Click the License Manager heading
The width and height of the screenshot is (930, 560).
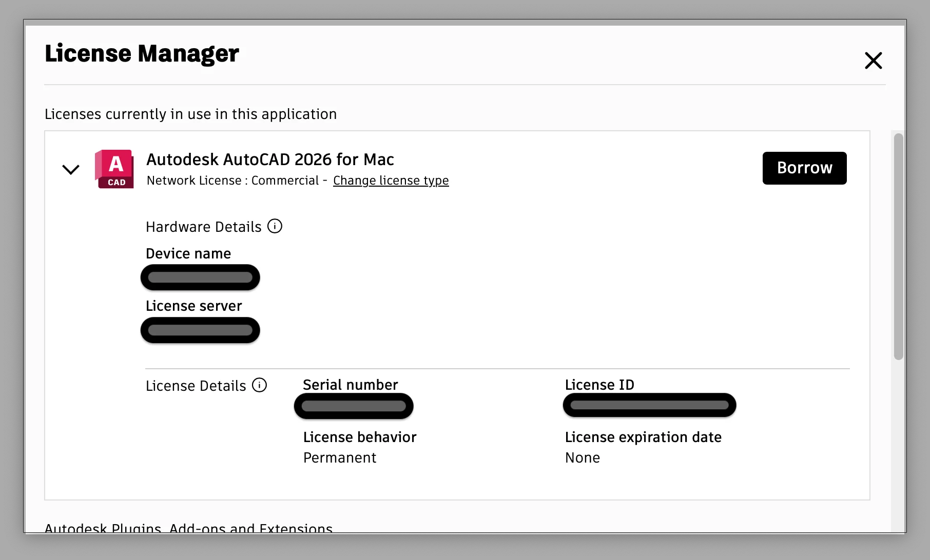click(142, 54)
